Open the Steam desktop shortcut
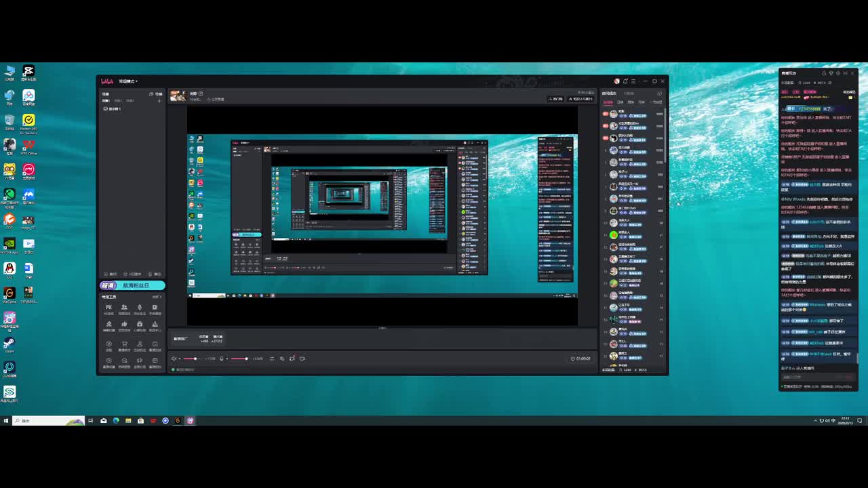868x488 pixels. 9,344
